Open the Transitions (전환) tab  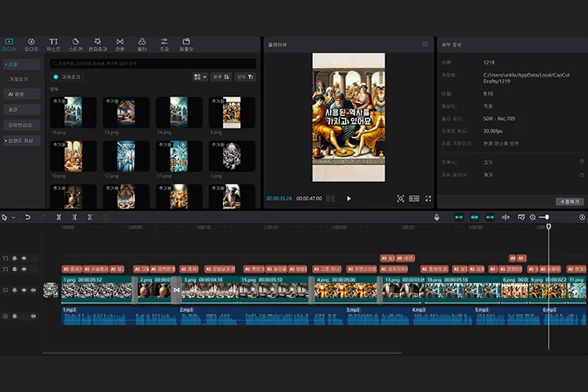pos(119,44)
